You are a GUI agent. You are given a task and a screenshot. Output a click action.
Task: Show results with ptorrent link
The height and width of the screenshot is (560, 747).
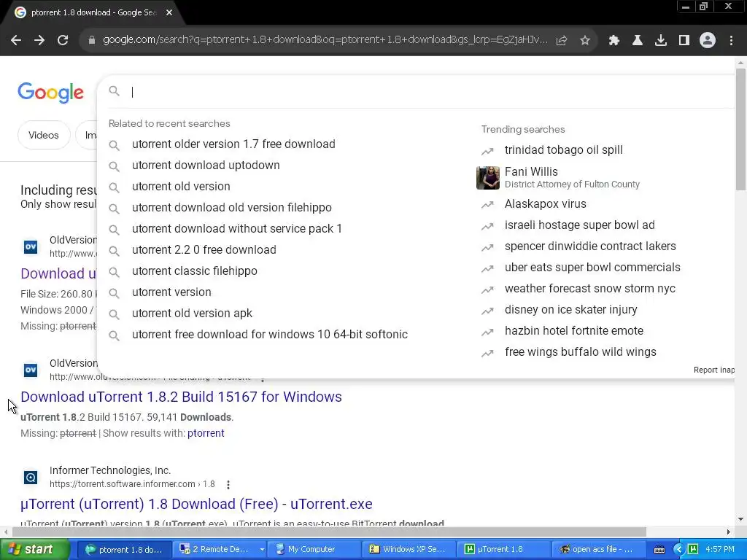[206, 433]
